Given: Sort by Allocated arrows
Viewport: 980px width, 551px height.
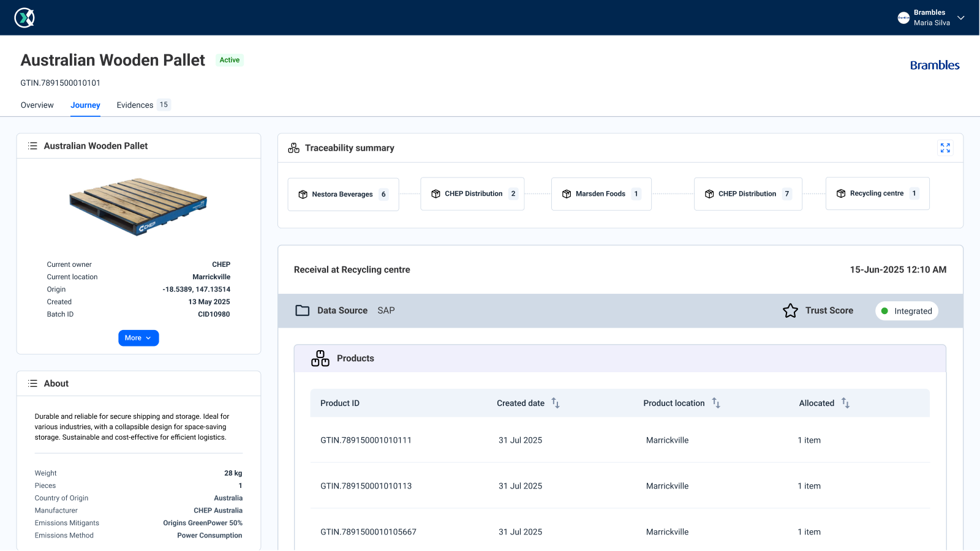Looking at the screenshot, I should (845, 403).
